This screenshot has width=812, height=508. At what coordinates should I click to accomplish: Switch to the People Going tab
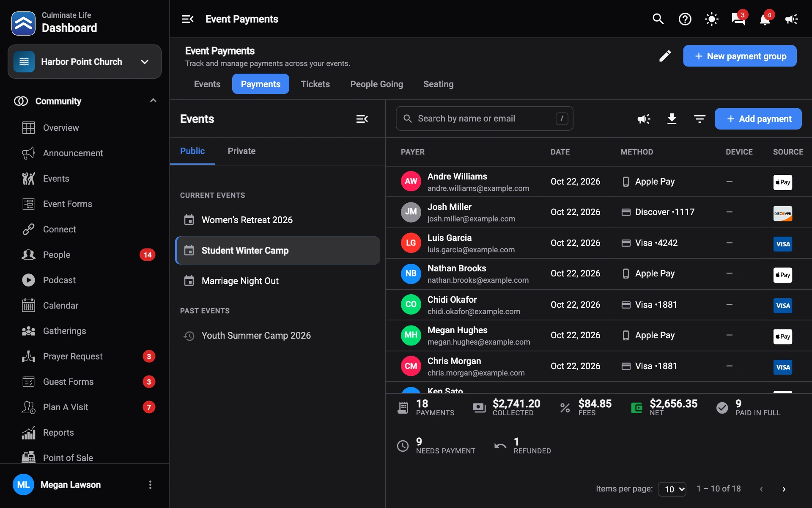(x=376, y=84)
